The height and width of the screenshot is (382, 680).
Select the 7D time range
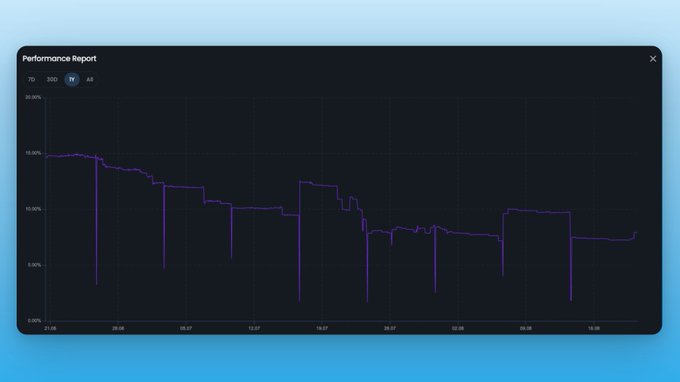point(32,79)
